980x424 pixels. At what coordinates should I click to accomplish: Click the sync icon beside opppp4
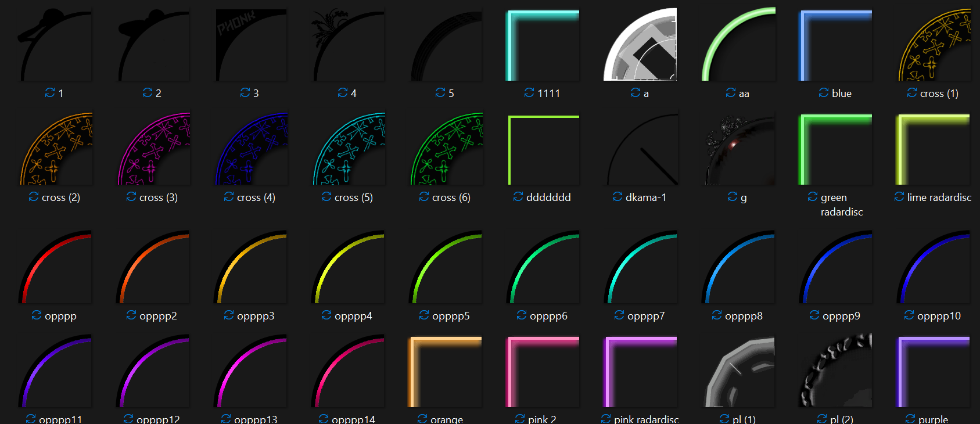pyautogui.click(x=326, y=315)
